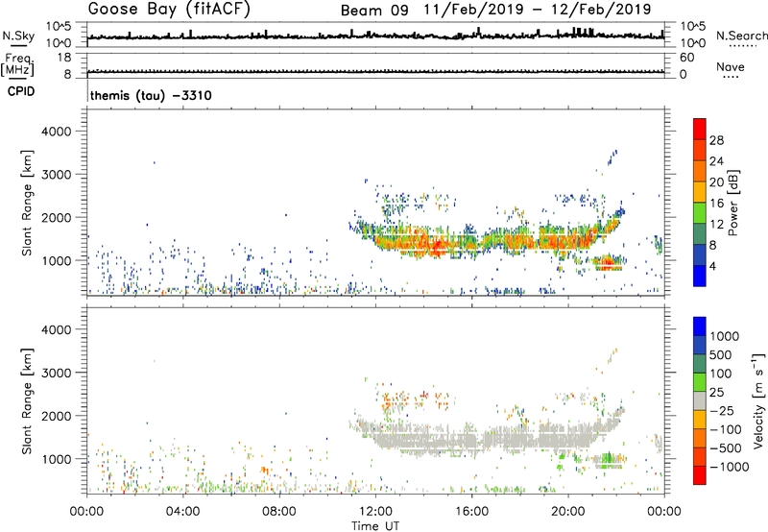Click the '08:00' time tick label
Screen dimensions: 768x532
point(278,512)
